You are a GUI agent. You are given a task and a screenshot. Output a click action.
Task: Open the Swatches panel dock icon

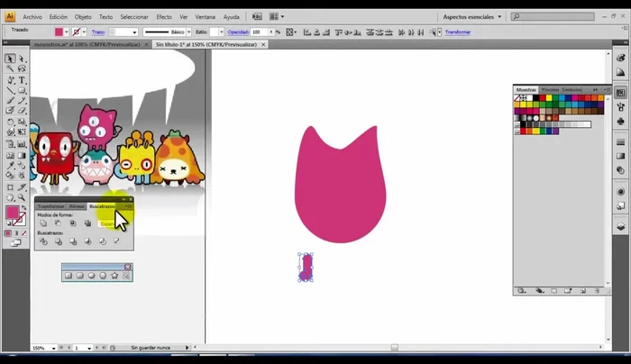[x=621, y=91]
